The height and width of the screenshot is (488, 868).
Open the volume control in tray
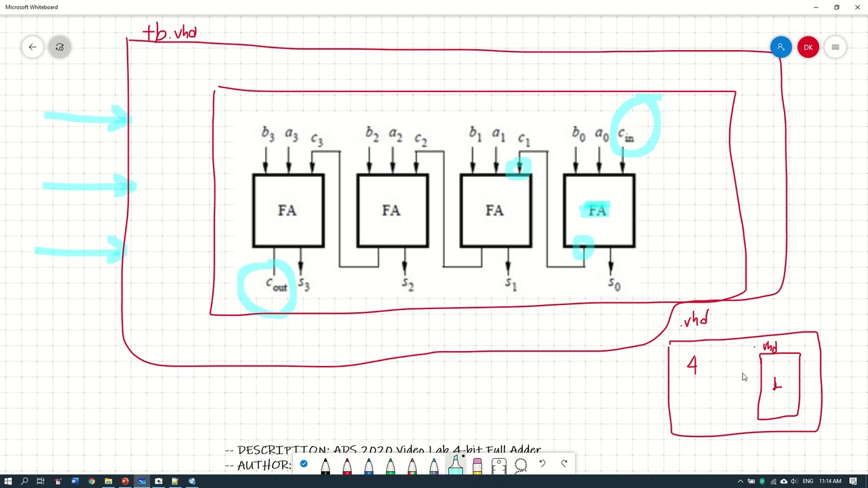coord(793,481)
